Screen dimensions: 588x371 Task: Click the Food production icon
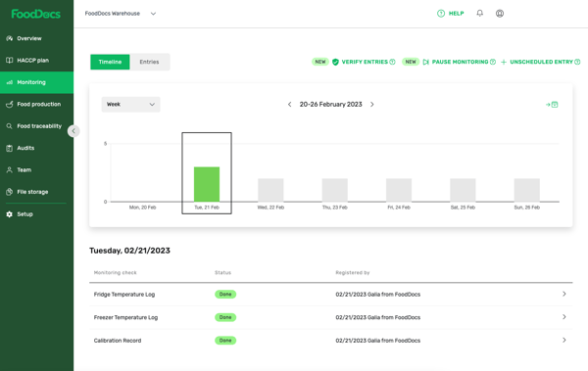10,104
